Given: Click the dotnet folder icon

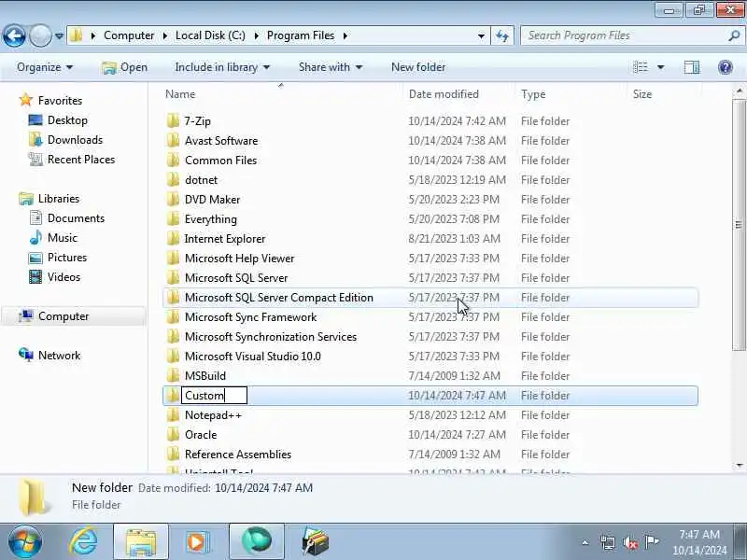Looking at the screenshot, I should click(x=173, y=180).
